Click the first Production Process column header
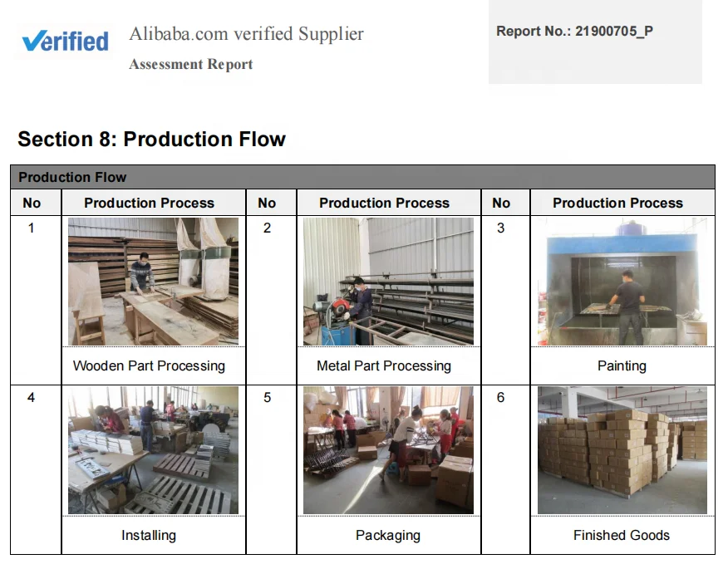The width and height of the screenshot is (728, 564). point(149,203)
